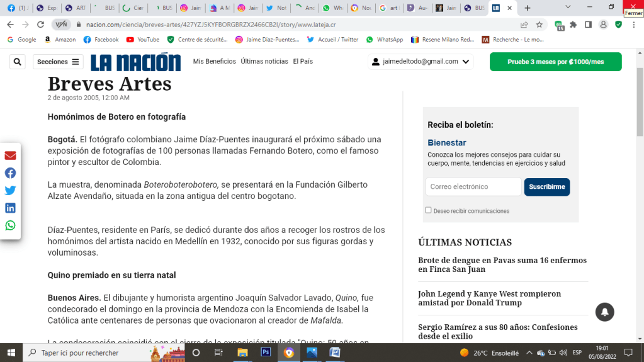
Task: Share article via email icon
Action: 11,156
